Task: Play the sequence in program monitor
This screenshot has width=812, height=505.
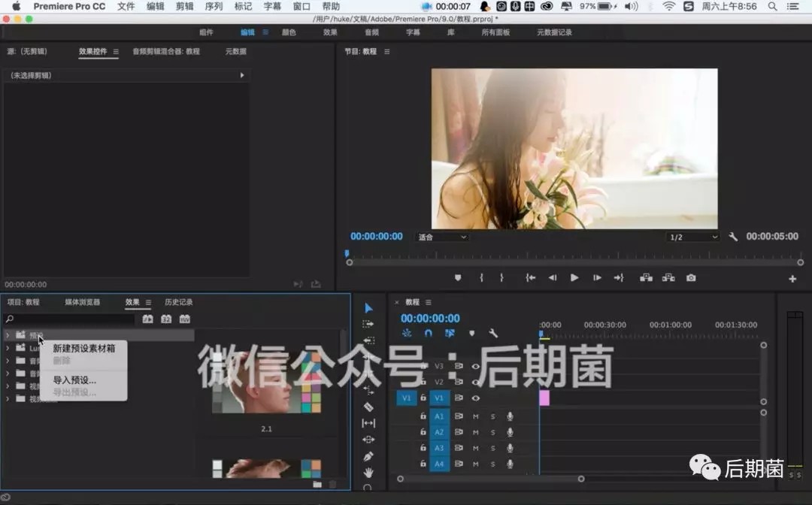Action: coord(574,278)
